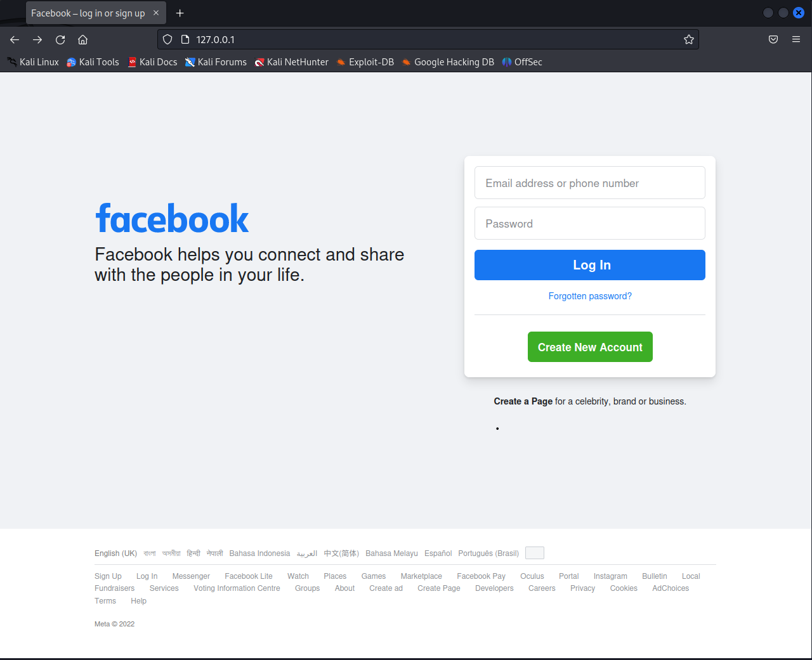The image size is (812, 660).
Task: Click the more languages box after Português
Action: [x=535, y=553]
